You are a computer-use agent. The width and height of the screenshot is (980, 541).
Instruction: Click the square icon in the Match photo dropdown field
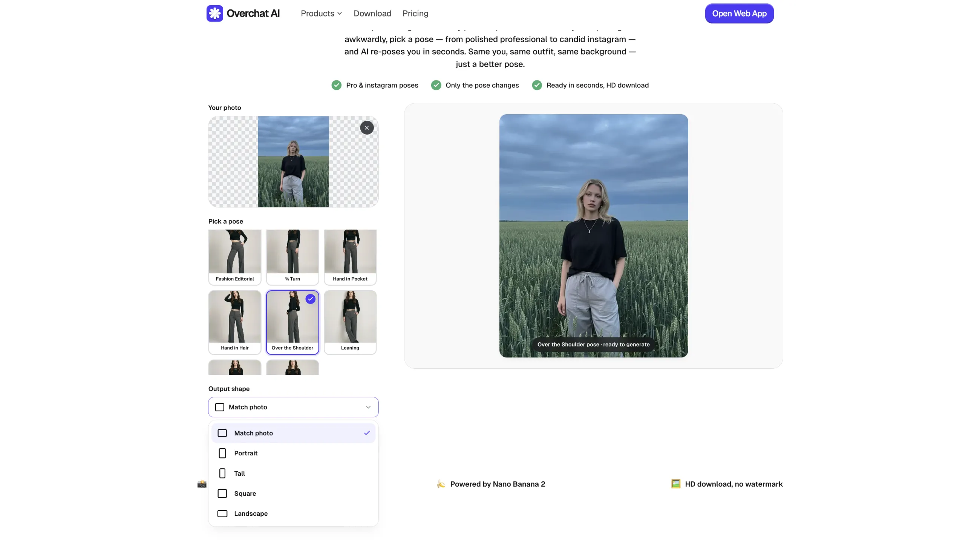click(x=219, y=407)
